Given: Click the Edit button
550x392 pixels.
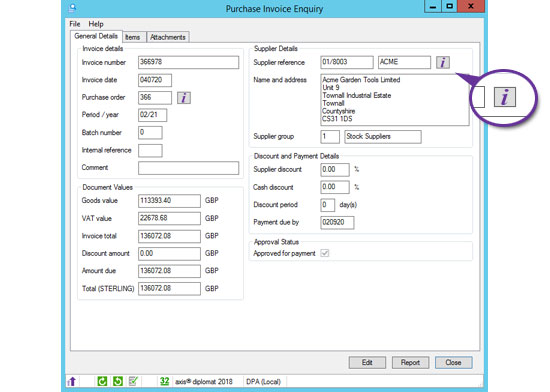Looking at the screenshot, I should (367, 363).
